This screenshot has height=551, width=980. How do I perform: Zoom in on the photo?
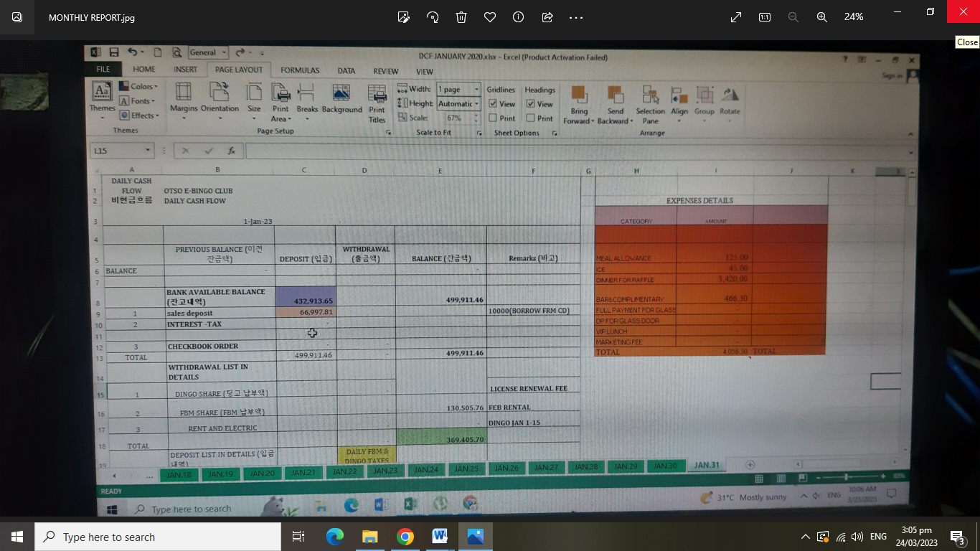(822, 17)
